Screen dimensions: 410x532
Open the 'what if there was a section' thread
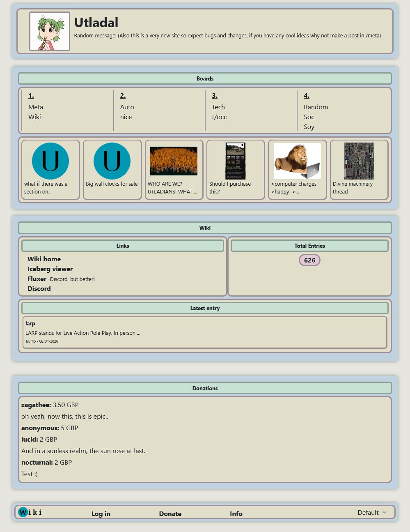point(50,161)
